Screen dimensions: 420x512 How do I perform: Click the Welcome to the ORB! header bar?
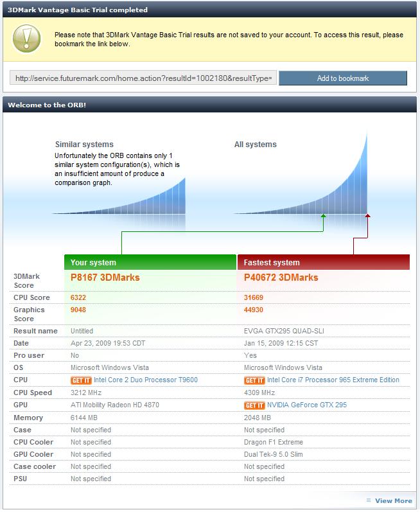coord(209,105)
